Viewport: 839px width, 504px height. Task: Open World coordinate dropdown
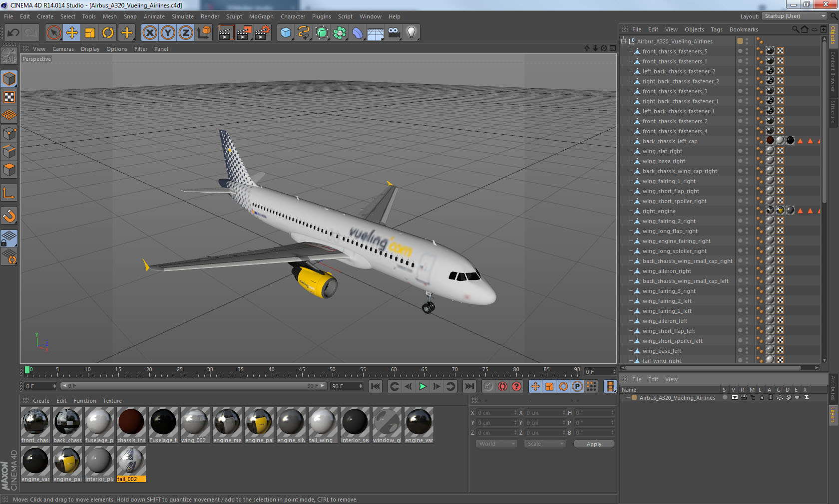(x=496, y=444)
